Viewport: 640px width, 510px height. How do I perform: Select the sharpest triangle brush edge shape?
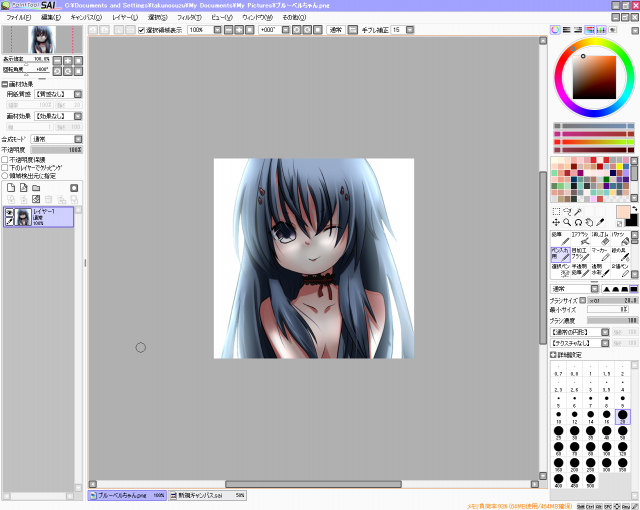(607, 289)
